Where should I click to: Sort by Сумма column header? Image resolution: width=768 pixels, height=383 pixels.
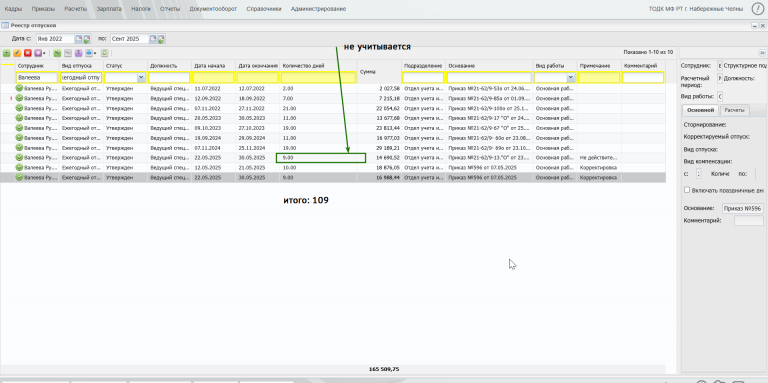(x=380, y=72)
